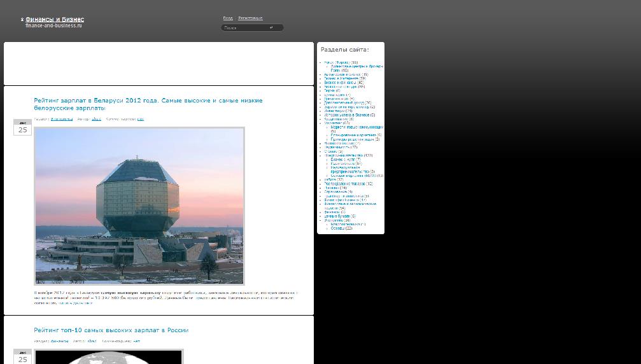Open article Рейтинг зарплат в Беларуси 2012 года

148,104
